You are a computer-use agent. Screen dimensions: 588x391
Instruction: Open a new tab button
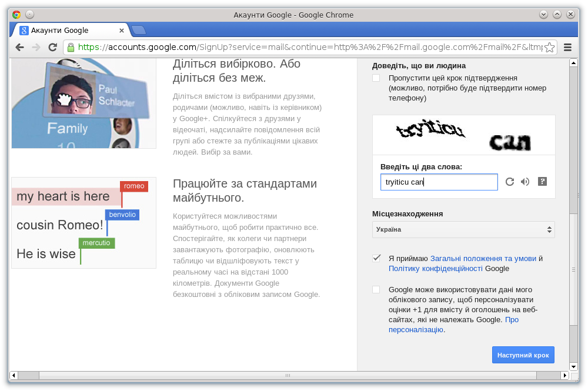(139, 30)
